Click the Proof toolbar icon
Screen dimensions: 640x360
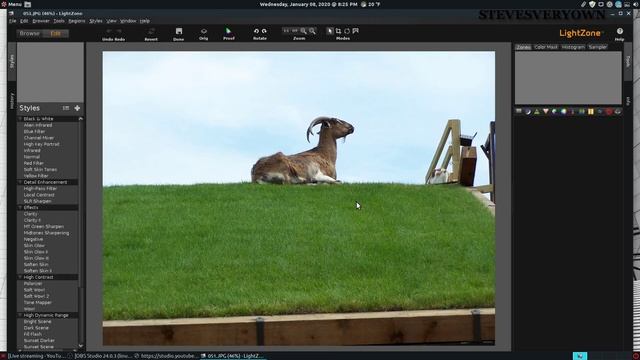(x=229, y=31)
